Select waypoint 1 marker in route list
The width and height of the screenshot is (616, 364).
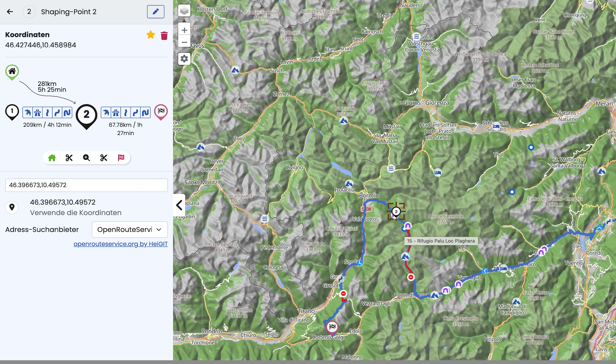12,111
